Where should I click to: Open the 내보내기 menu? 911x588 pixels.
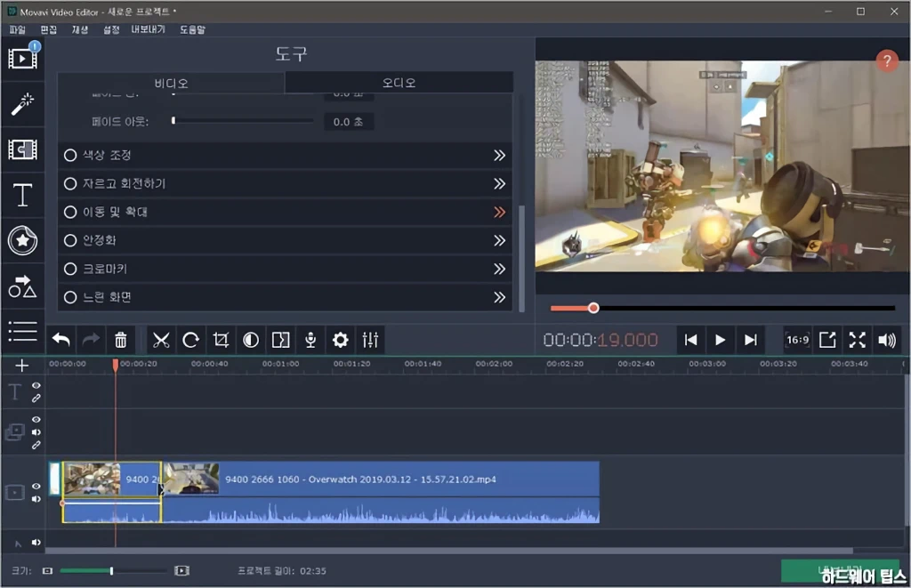coord(149,29)
